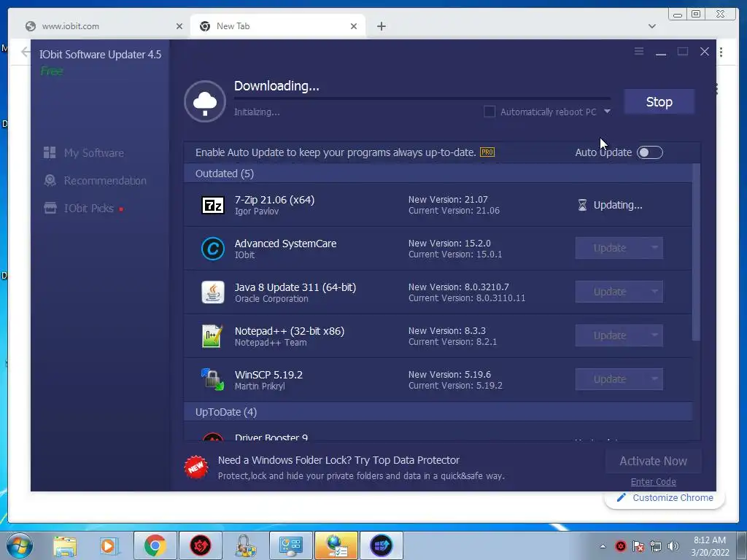Toggle the Auto Update switch

[650, 152]
